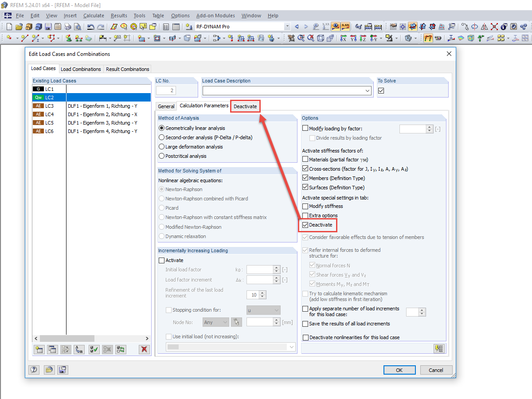
Task: Open the General tab
Action: coord(166,106)
